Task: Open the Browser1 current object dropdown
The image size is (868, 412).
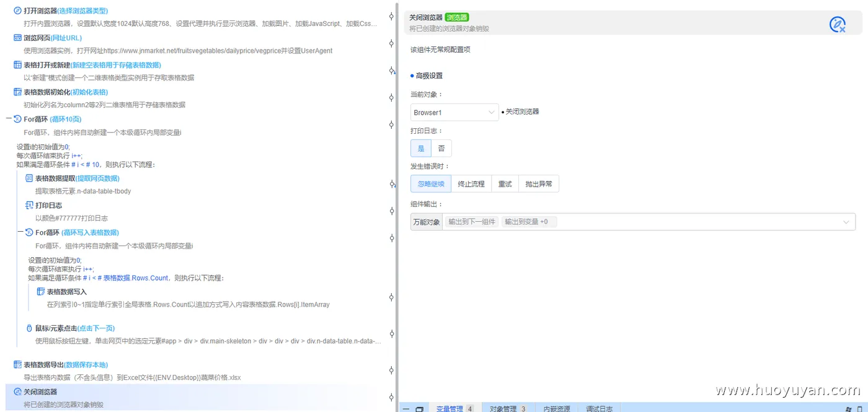Action: [454, 112]
